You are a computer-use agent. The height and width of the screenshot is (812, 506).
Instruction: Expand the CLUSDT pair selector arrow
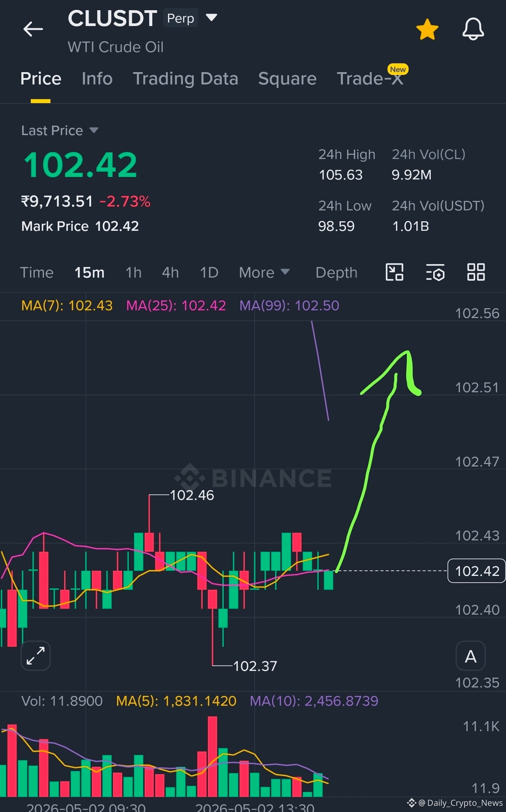pyautogui.click(x=211, y=18)
